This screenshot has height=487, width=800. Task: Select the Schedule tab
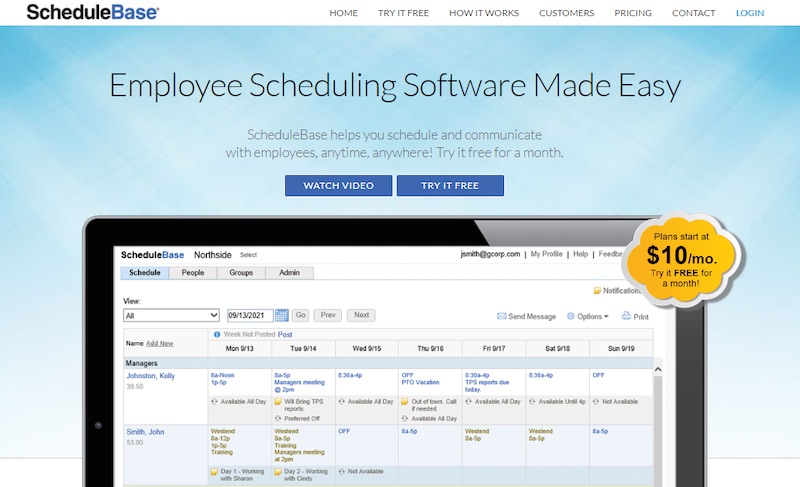(144, 273)
